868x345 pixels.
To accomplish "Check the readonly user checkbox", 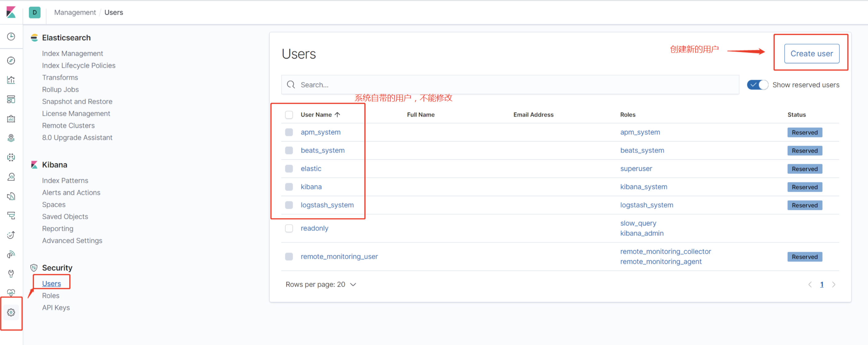I will [289, 228].
